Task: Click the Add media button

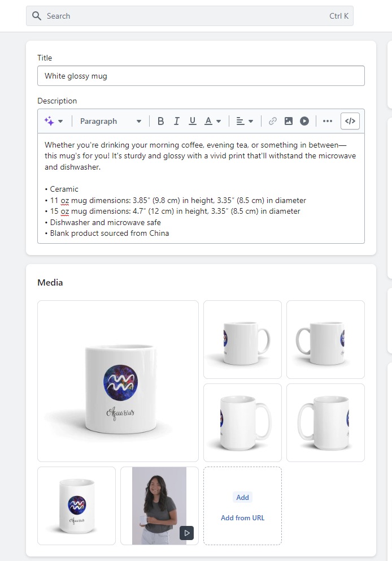Action: pos(242,497)
